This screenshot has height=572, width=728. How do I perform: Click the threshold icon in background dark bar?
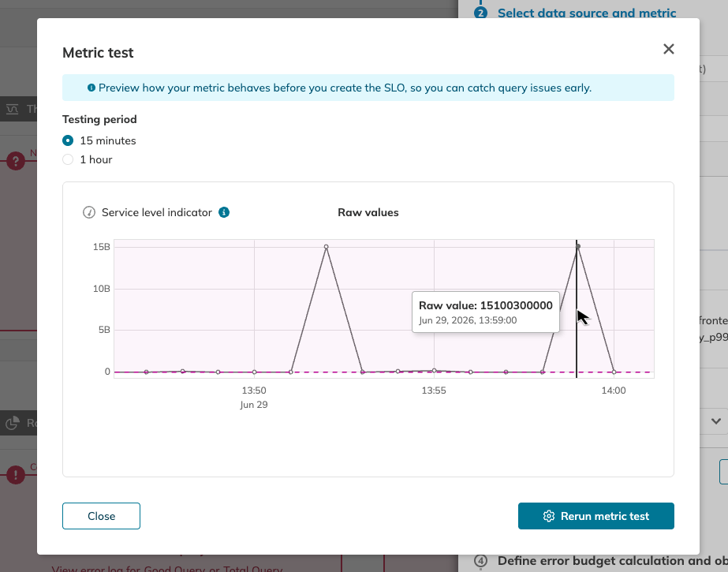click(12, 109)
